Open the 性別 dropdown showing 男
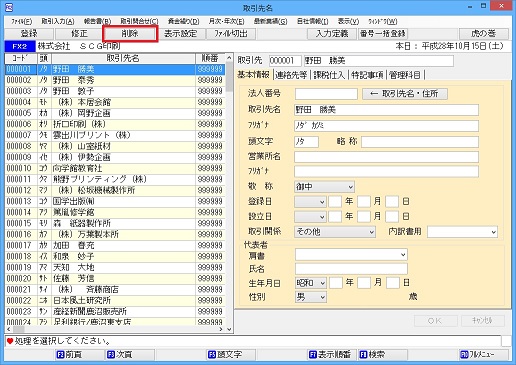The width and height of the screenshot is (516, 365). tap(311, 297)
